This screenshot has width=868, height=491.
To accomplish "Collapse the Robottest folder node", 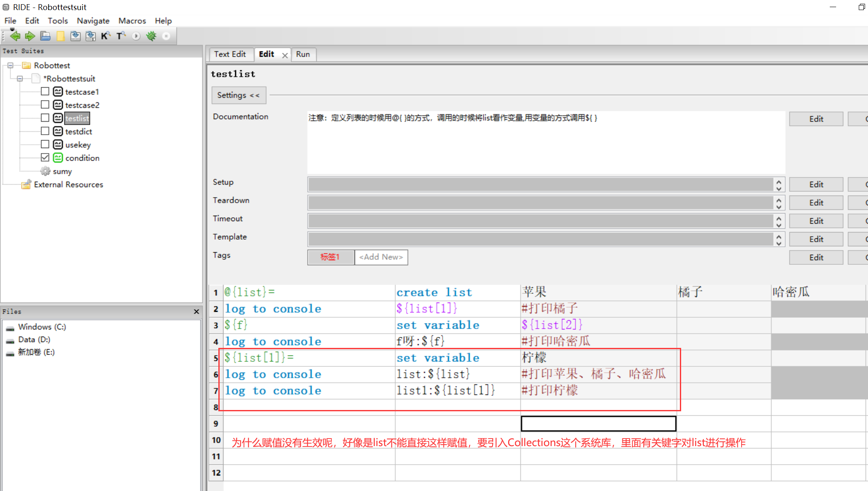I will point(10,65).
